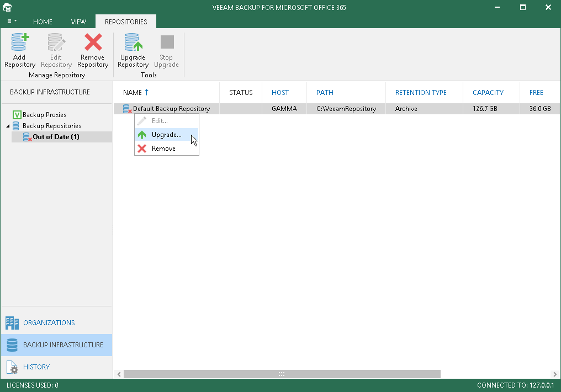Click the 126.7 GB capacity cell

pyautogui.click(x=485, y=109)
